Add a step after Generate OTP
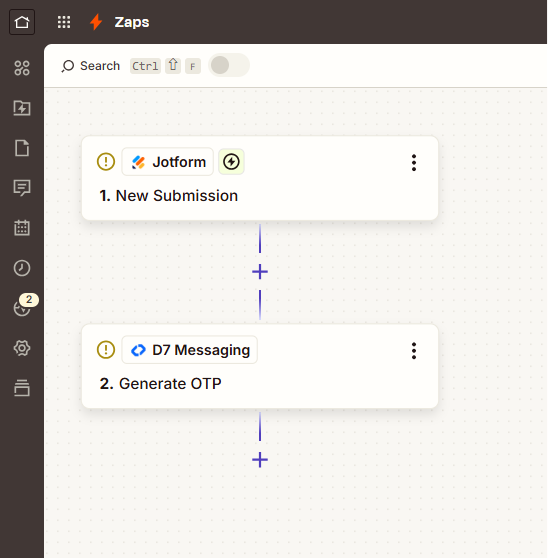Screen dimensions: 548x559 point(260,460)
